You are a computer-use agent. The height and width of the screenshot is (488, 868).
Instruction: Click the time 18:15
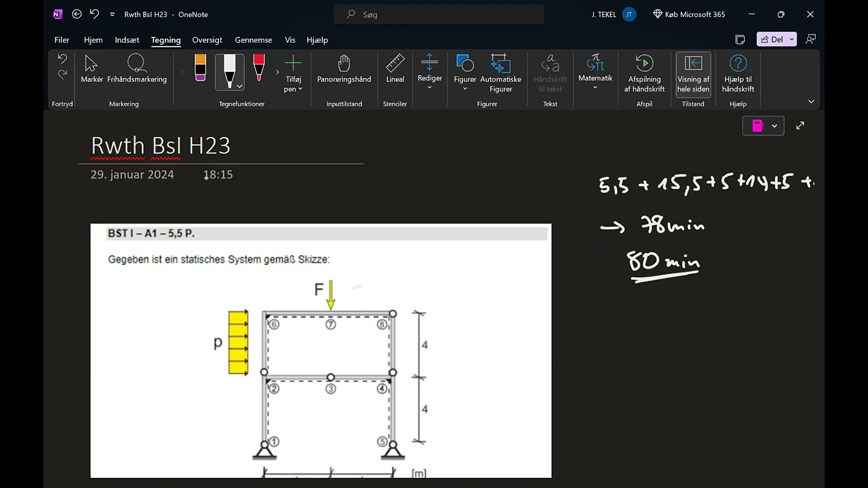(x=218, y=175)
